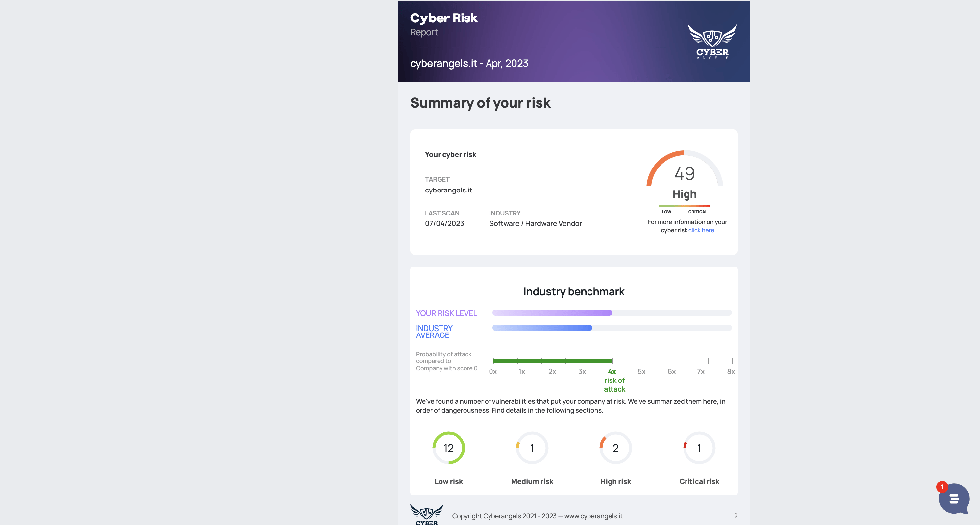Click the Industry Average blue bar

542,328
